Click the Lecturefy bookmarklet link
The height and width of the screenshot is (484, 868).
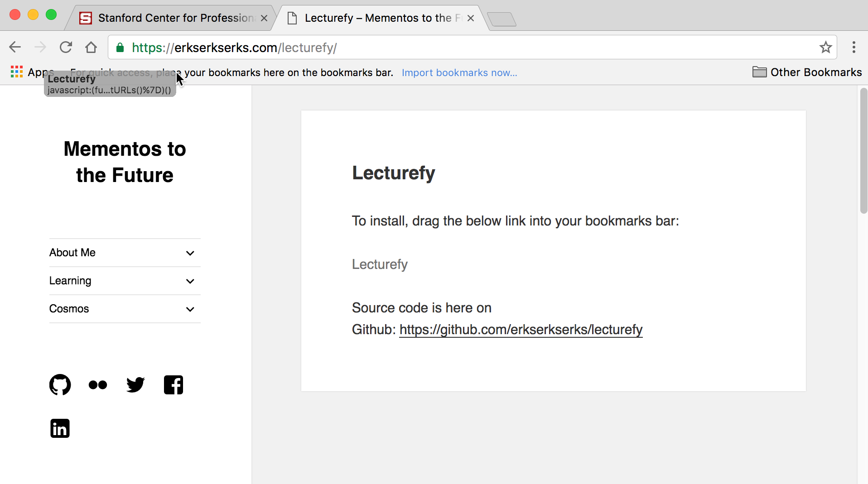(x=380, y=264)
